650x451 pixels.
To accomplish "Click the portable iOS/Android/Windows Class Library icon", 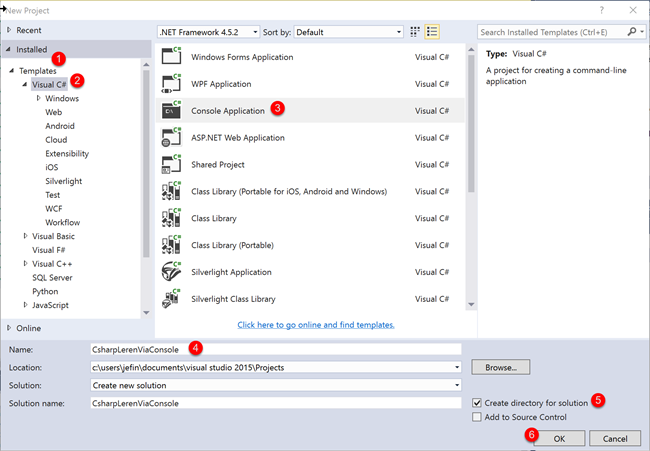I will coord(171,191).
